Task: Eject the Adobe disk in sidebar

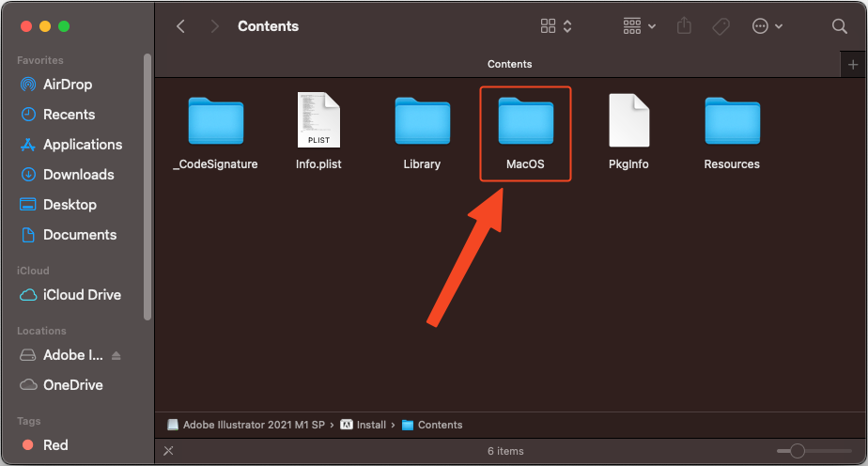Action: [116, 355]
